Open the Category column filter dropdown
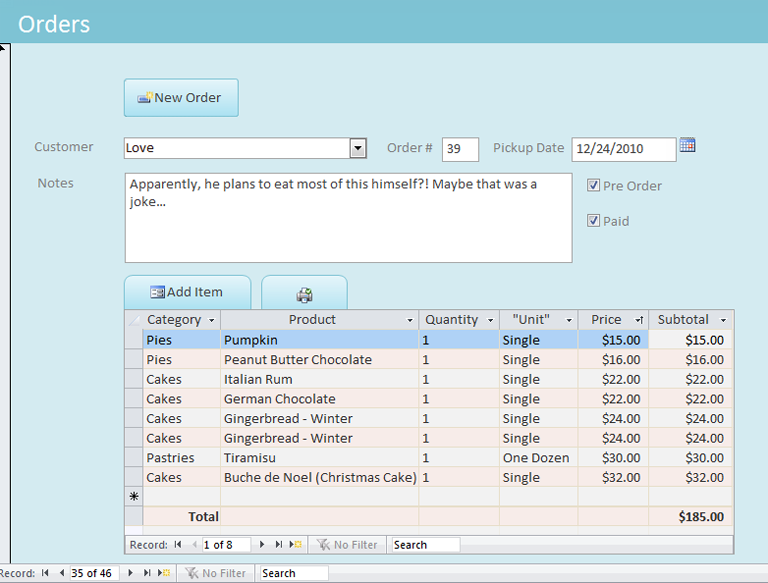768x583 pixels. tap(211, 321)
